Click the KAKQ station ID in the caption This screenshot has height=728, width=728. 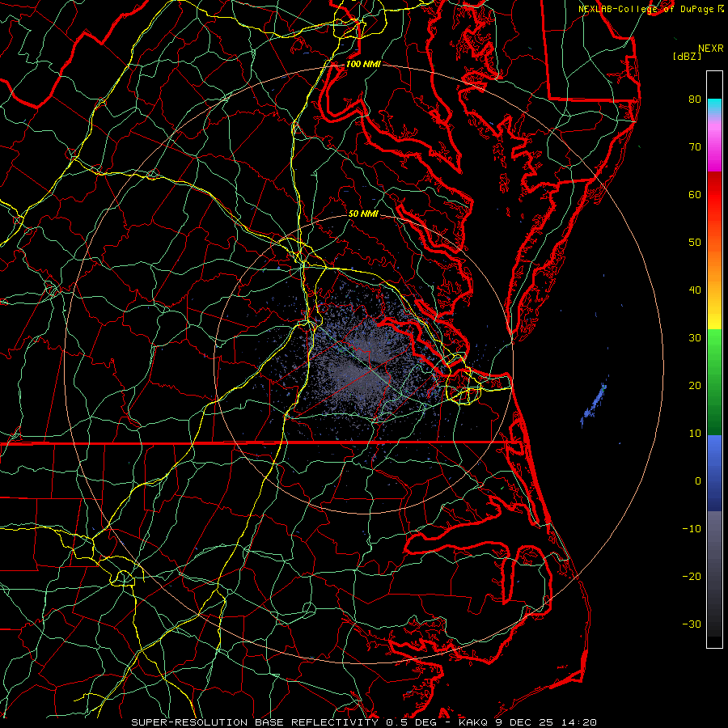472,722
